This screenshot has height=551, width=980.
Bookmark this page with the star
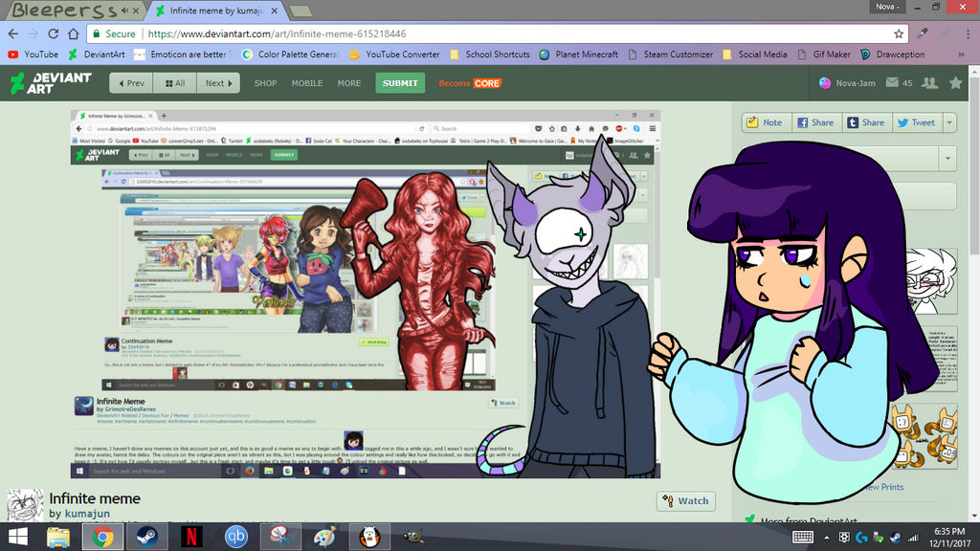(899, 33)
